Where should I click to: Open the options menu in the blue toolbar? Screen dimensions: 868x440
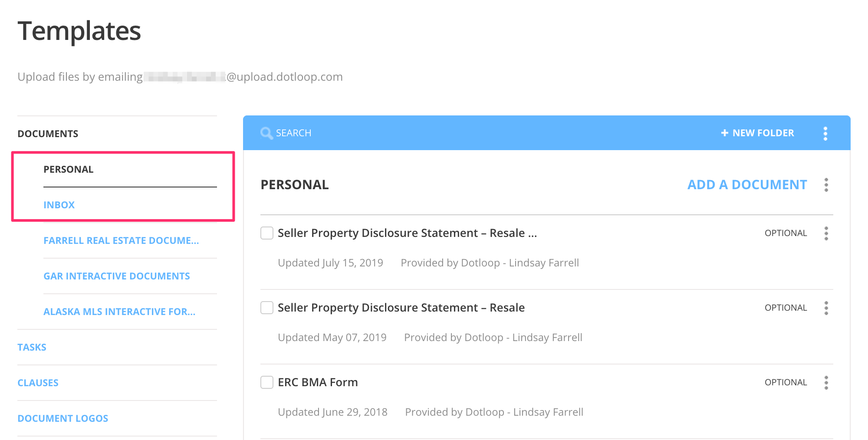pyautogui.click(x=825, y=133)
